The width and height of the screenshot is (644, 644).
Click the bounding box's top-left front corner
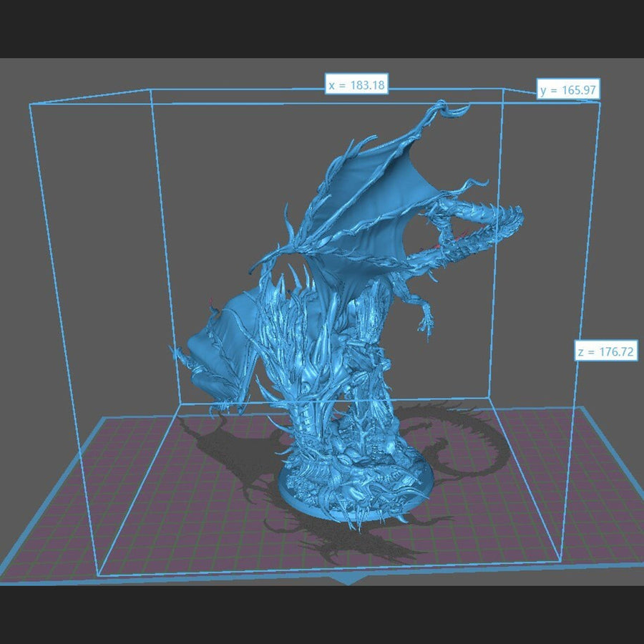coord(29,104)
